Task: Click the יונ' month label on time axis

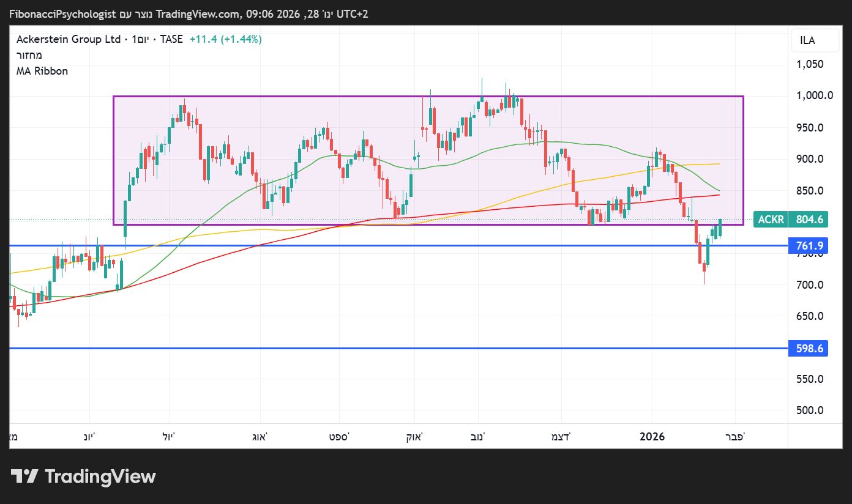Action: 89,436
